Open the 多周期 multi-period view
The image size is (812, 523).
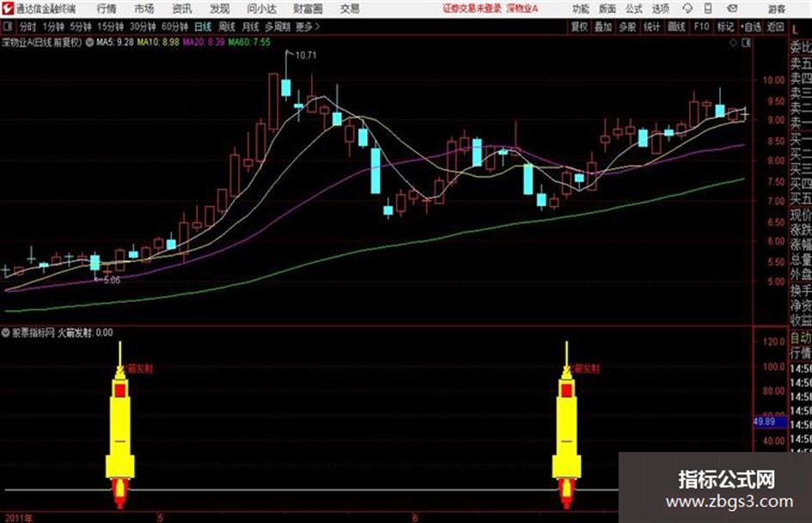point(278,27)
